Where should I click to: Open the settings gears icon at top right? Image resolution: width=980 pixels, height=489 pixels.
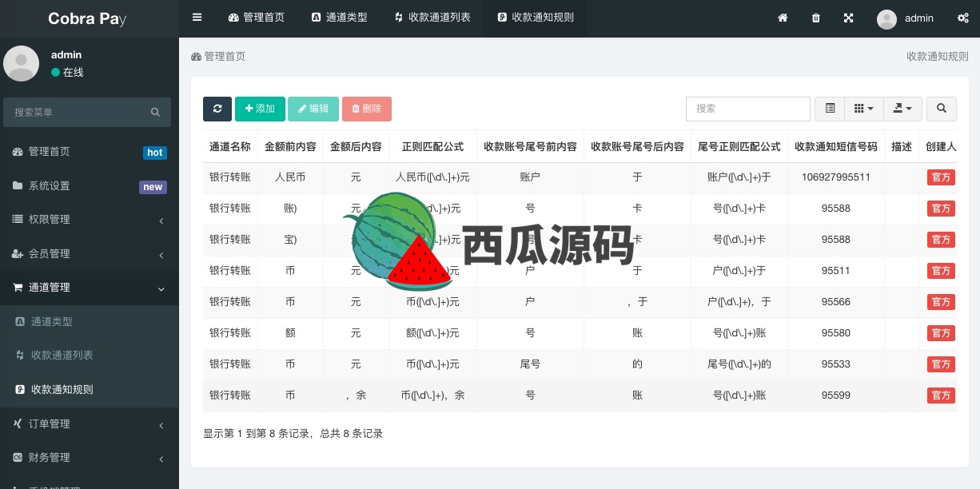coord(963,18)
